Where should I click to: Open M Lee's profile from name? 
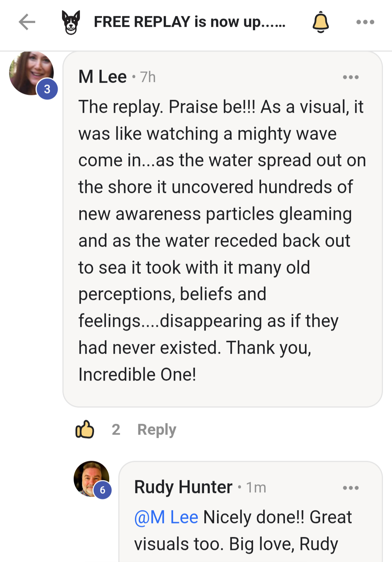pyautogui.click(x=102, y=77)
